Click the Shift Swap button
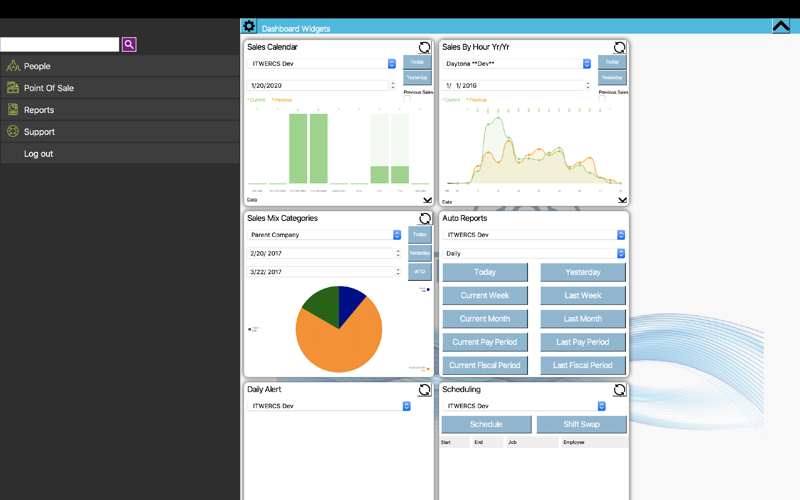 (x=582, y=424)
